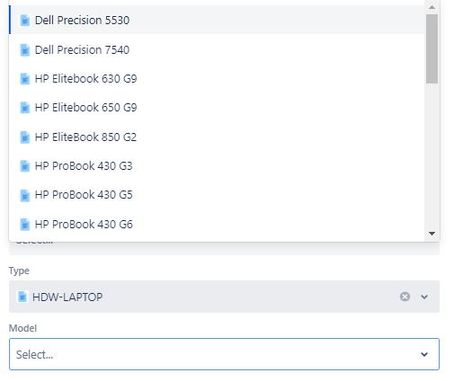454x381 pixels.
Task: Click the icon beside Dell Precision 5530
Action: point(25,20)
